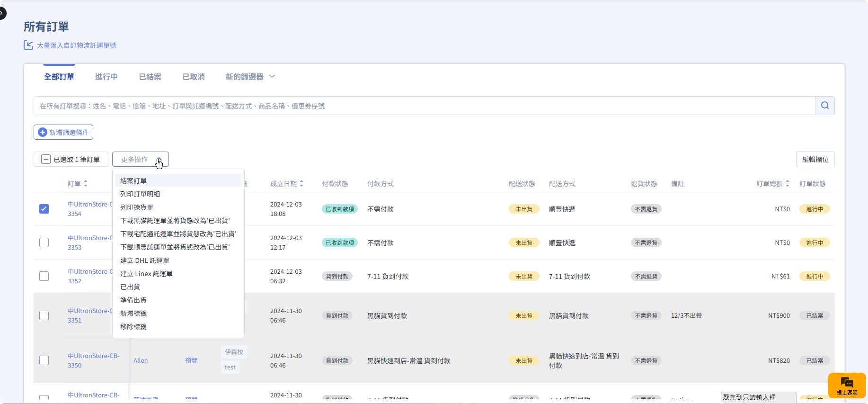Screen dimensions: 868x404
Task: Choose 列印訂單明細 from the menu
Action: [x=178, y=194]
